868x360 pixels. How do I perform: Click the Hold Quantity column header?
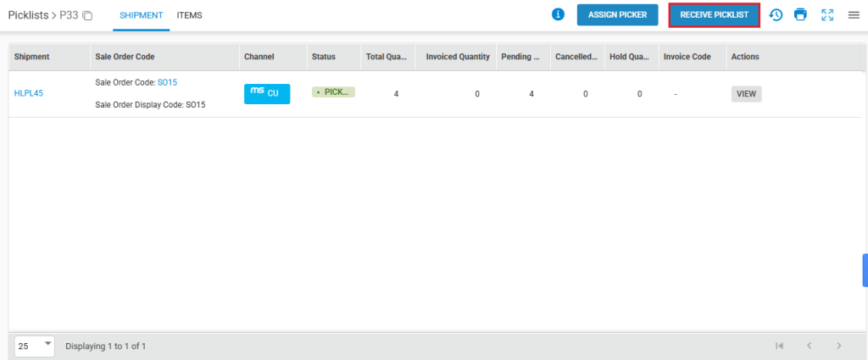(631, 57)
